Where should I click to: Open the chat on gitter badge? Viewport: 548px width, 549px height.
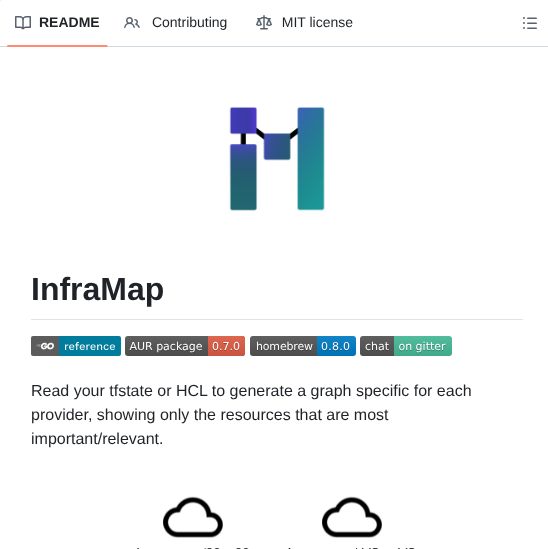click(x=406, y=346)
